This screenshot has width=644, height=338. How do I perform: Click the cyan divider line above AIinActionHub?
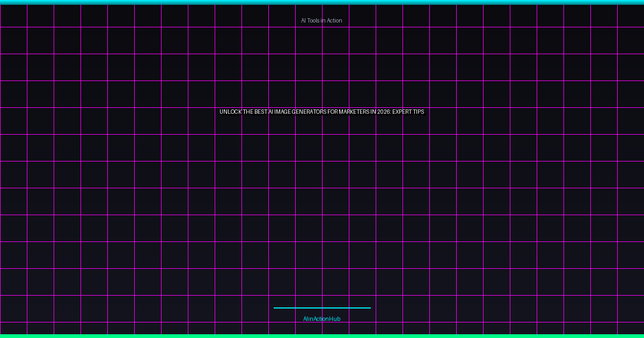tap(322, 308)
